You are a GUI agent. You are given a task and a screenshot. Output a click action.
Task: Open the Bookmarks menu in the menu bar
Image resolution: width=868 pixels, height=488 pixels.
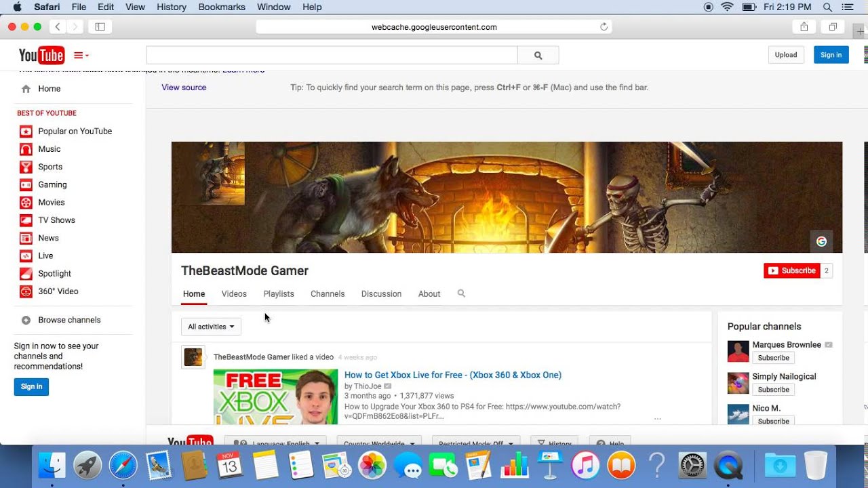[222, 7]
